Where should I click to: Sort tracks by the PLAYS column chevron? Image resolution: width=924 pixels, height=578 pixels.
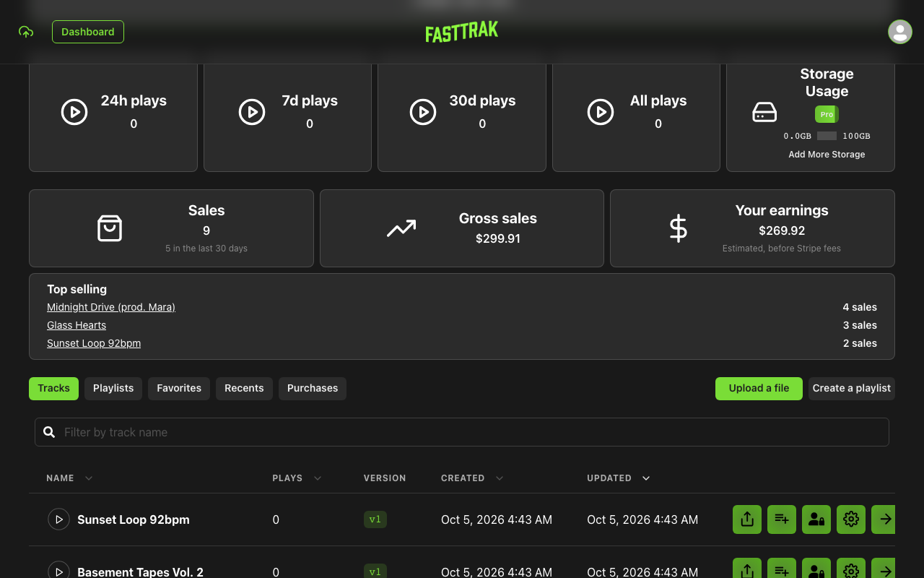(x=318, y=478)
